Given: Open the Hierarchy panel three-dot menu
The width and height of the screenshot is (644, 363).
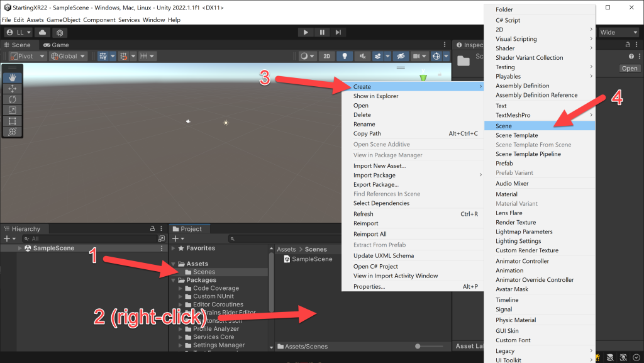Looking at the screenshot, I should 162,228.
